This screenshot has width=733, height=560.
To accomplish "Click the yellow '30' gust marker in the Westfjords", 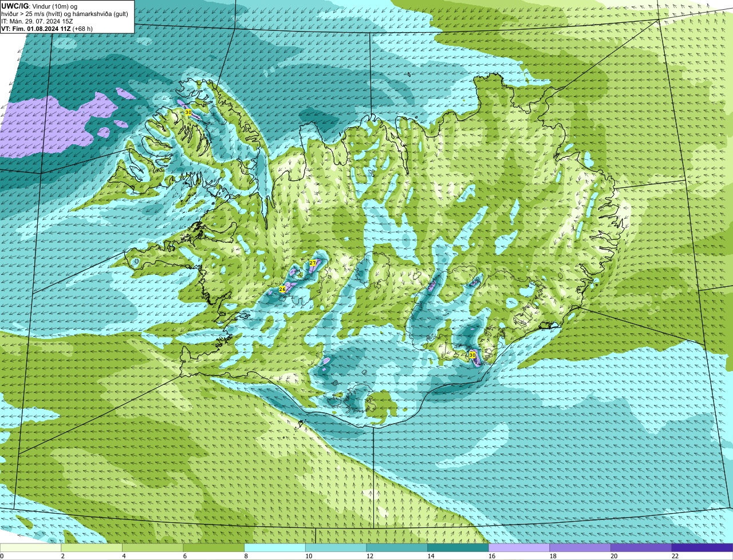I will coord(188,112).
